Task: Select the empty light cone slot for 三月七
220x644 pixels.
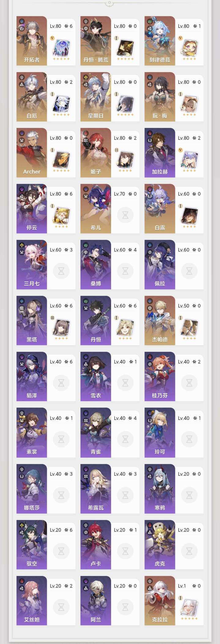Action: (61, 271)
